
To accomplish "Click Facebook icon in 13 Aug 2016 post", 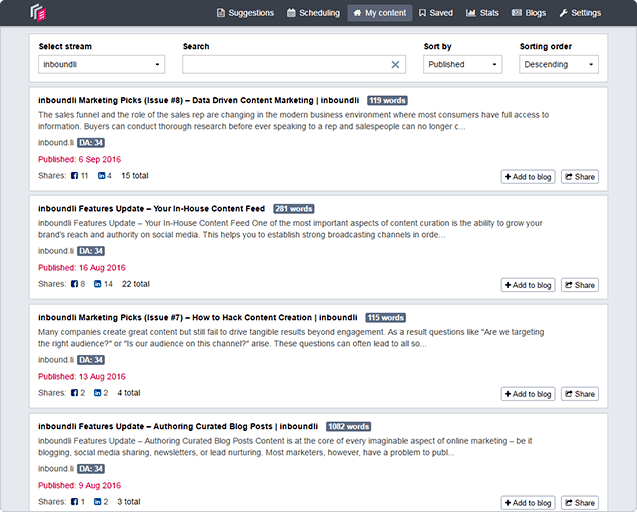I will click(x=74, y=393).
